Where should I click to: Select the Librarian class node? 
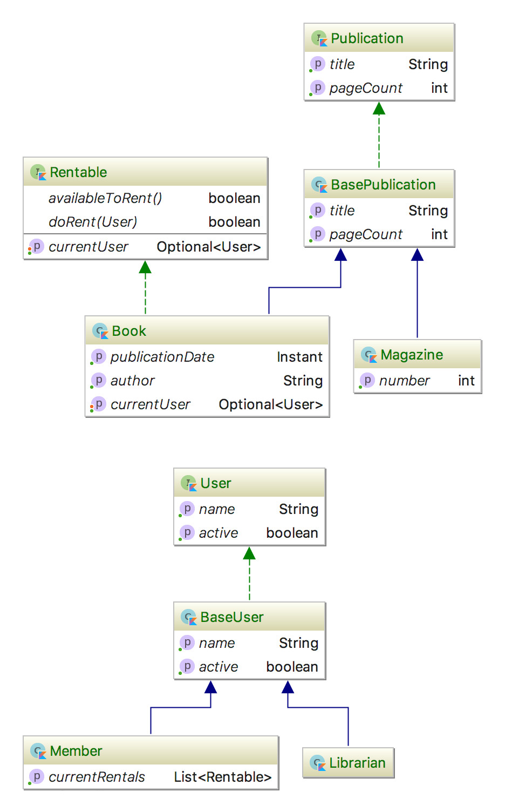[349, 763]
